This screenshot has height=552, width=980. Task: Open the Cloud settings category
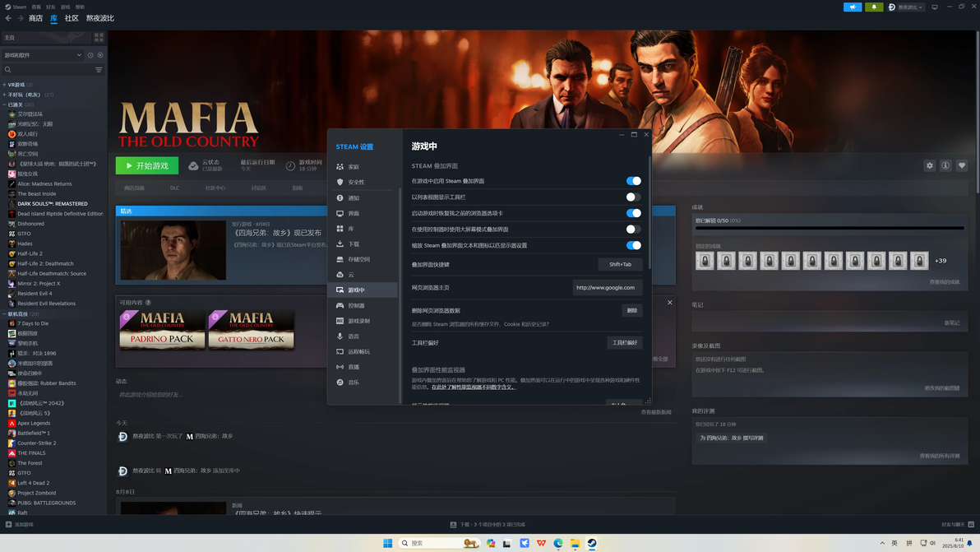tap(363, 275)
